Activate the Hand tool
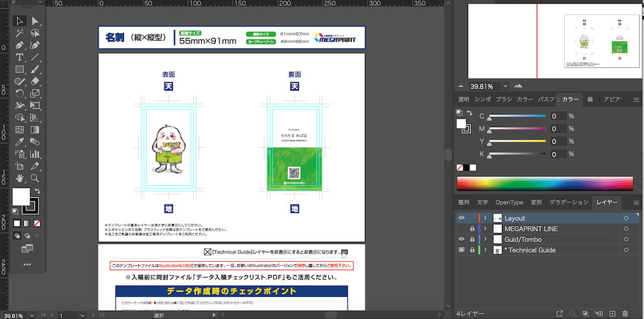Image resolution: width=644 pixels, height=319 pixels. pos(20,178)
